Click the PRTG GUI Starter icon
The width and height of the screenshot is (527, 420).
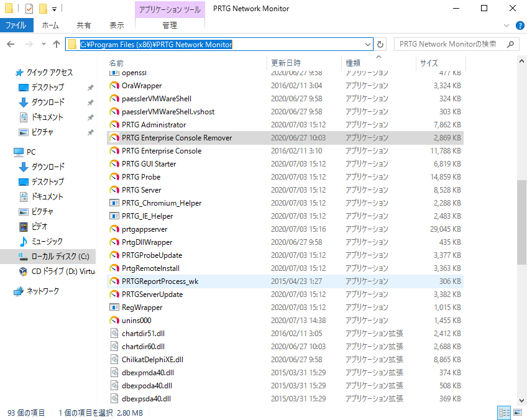click(x=114, y=164)
